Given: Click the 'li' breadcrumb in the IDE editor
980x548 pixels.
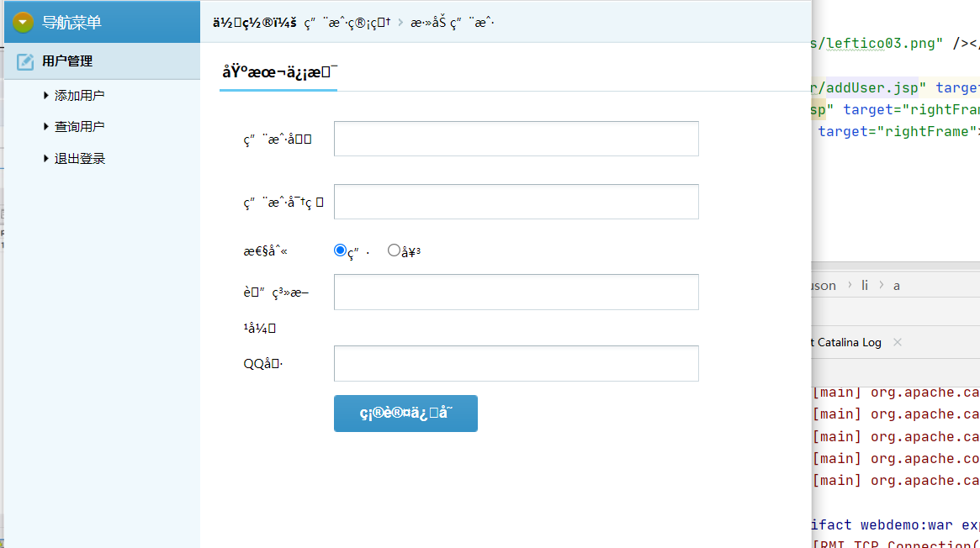Looking at the screenshot, I should 865,285.
